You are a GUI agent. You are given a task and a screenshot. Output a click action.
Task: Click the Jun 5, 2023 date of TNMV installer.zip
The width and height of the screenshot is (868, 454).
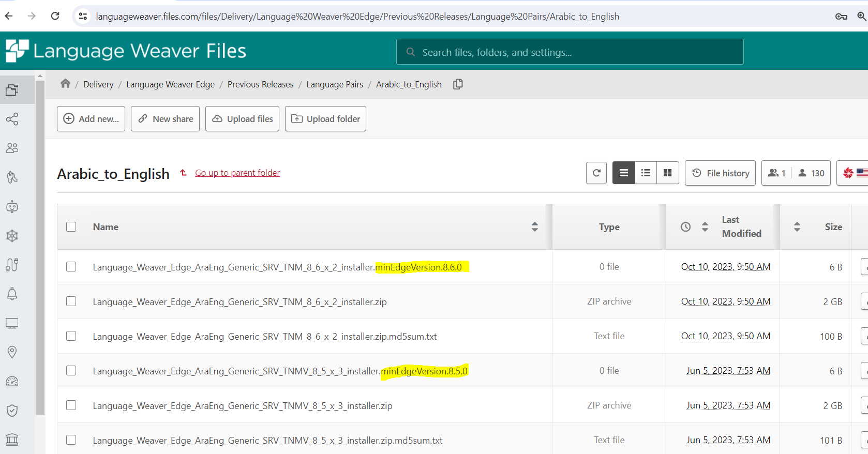click(728, 405)
